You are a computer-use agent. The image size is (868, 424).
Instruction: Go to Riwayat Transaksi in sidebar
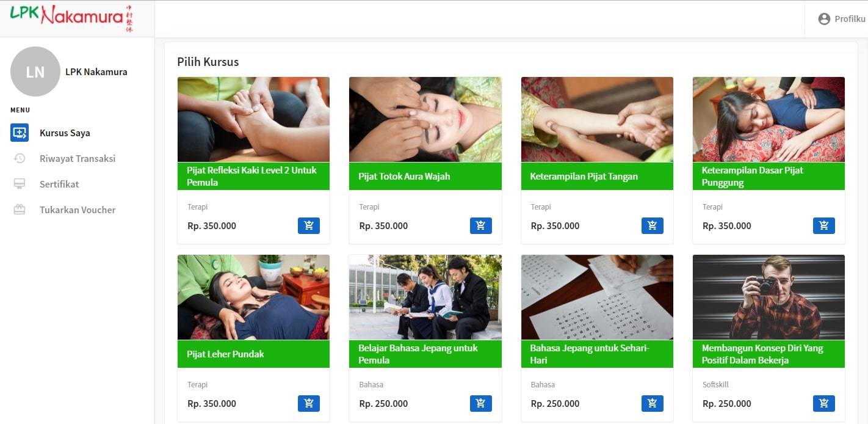[77, 158]
